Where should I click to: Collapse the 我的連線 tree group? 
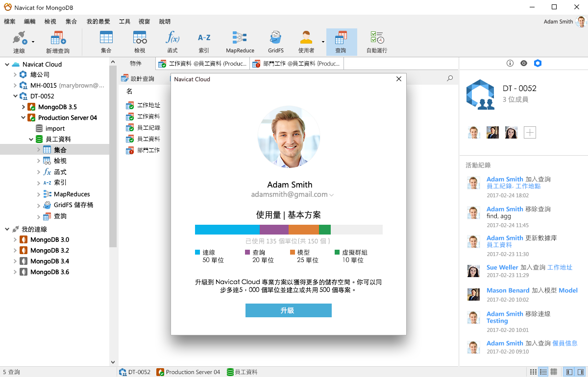coord(7,229)
